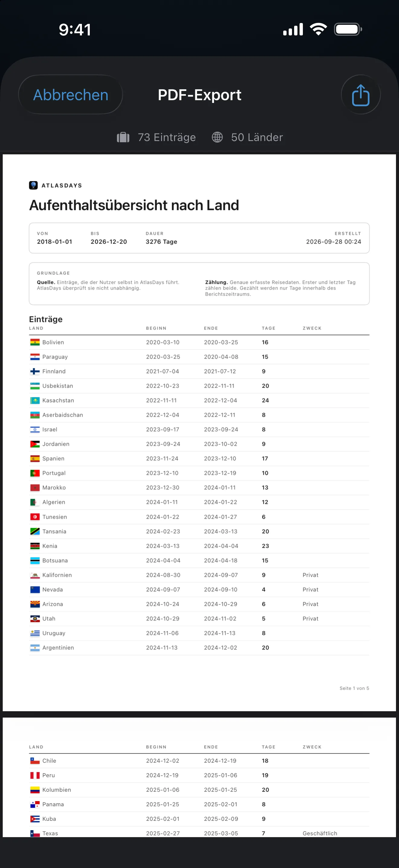This screenshot has height=868, width=399.
Task: Click the page indicator 'Seite 1 von 5'
Action: coord(354,689)
